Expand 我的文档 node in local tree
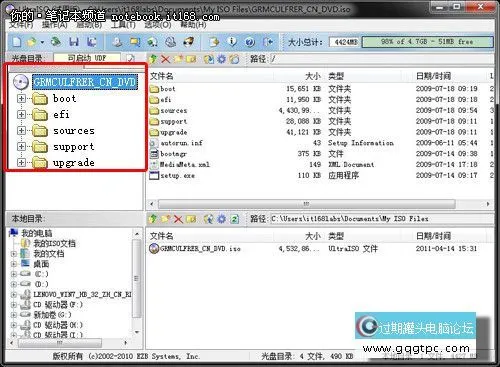The height and width of the screenshot is (367, 500). click(14, 254)
